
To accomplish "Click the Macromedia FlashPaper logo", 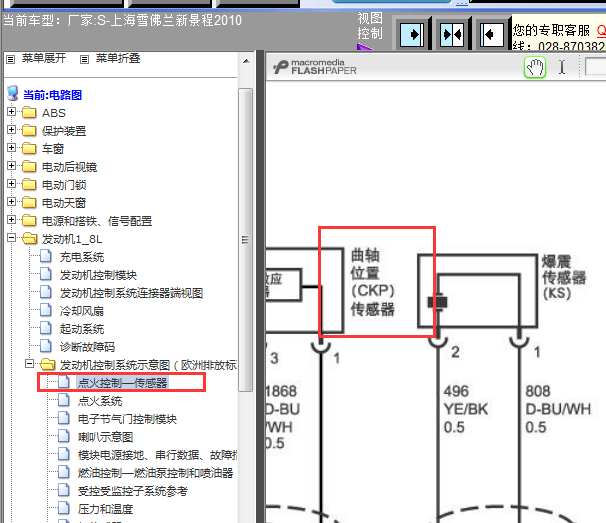I will point(315,67).
